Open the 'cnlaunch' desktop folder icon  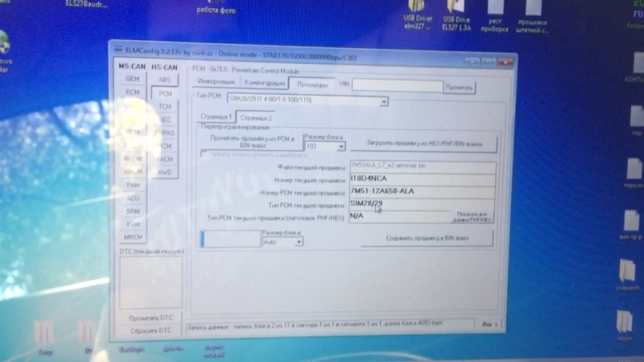pyautogui.click(x=627, y=274)
